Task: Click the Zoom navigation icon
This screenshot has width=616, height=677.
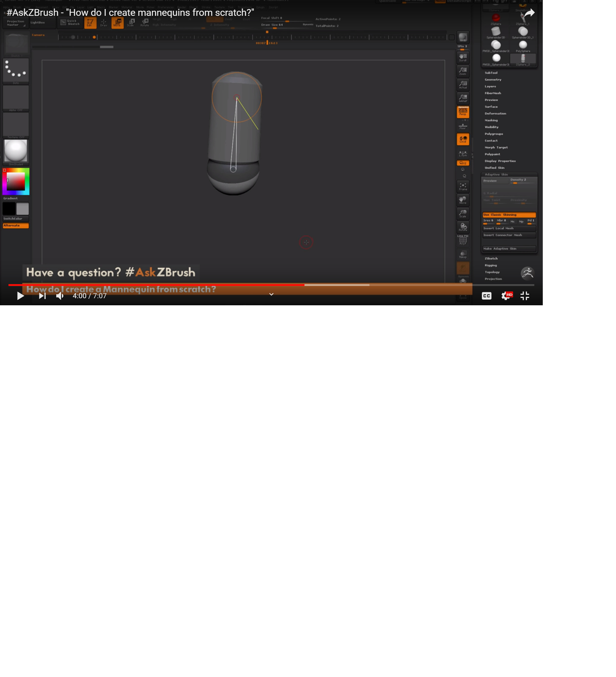Action: 463,71
